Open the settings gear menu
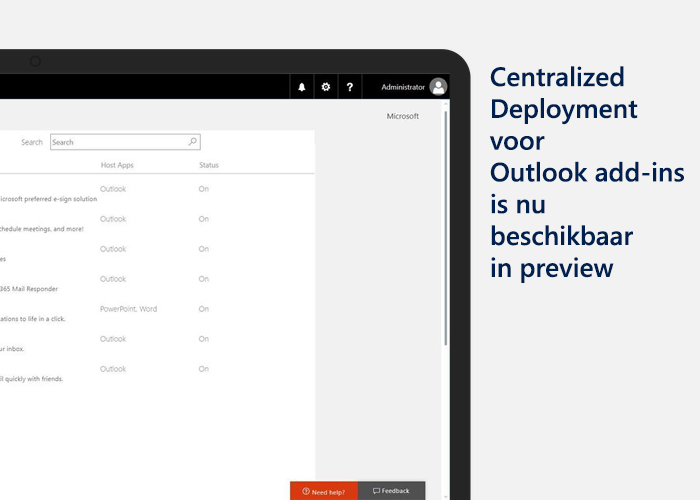Image resolution: width=700 pixels, height=500 pixels. pyautogui.click(x=326, y=88)
